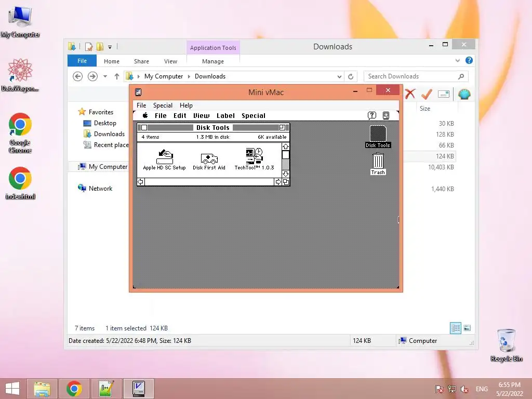Open the emulated Mac Label menu
Image resolution: width=532 pixels, height=399 pixels.
[225, 116]
